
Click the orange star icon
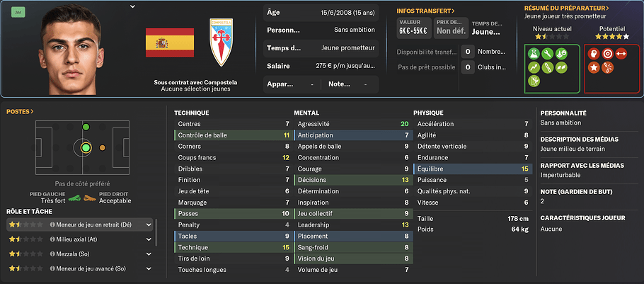[594, 67]
